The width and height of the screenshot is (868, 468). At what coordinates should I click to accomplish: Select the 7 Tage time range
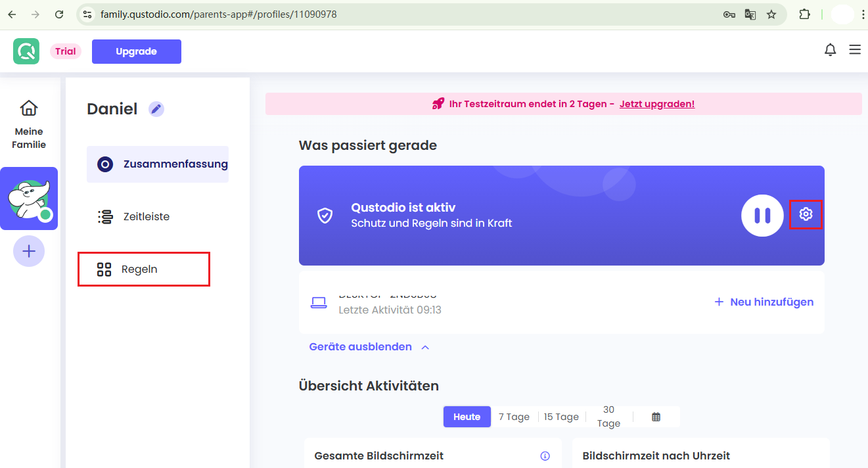[514, 417]
